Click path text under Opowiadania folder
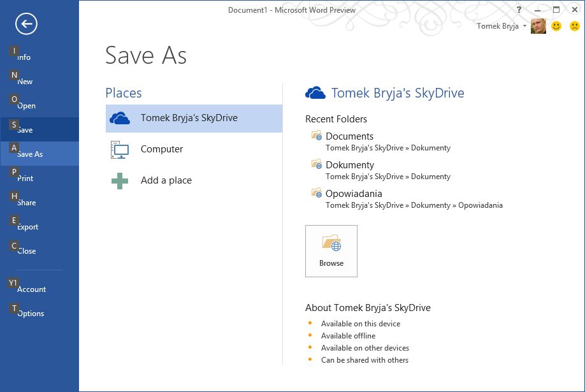This screenshot has height=392, width=585. [x=414, y=205]
